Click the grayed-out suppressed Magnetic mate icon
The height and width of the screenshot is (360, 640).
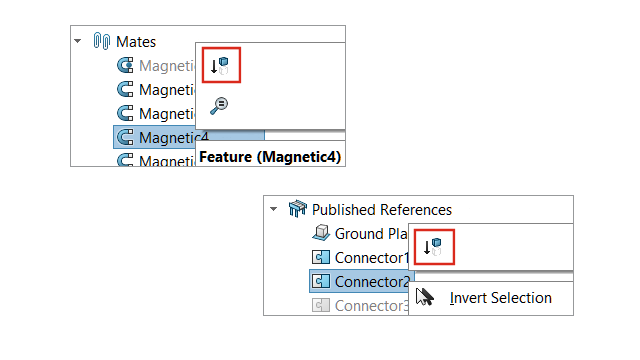(125, 65)
